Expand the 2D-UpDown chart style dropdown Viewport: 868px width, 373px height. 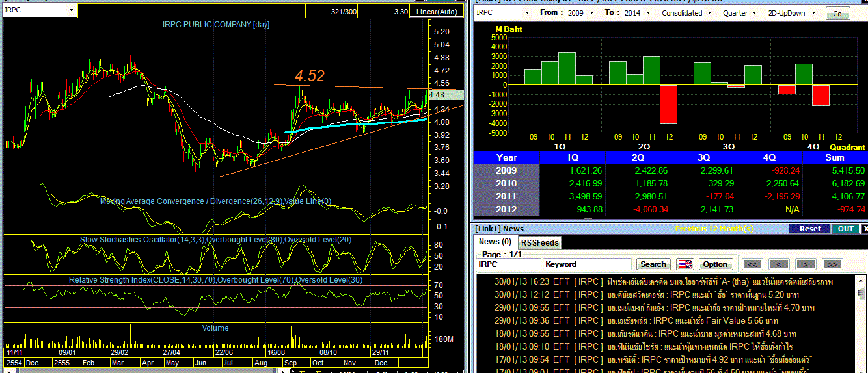click(x=813, y=13)
